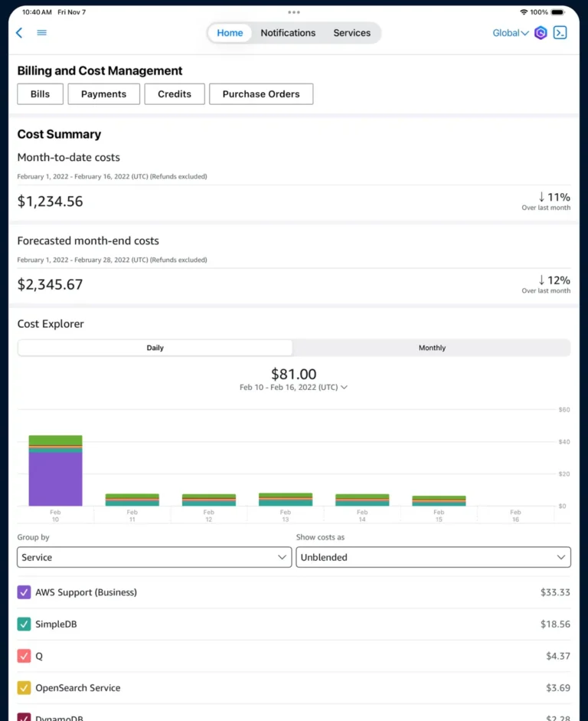Screen dimensions: 588x721
Task: Tap the OpenSearch Service label
Action: [78, 688]
